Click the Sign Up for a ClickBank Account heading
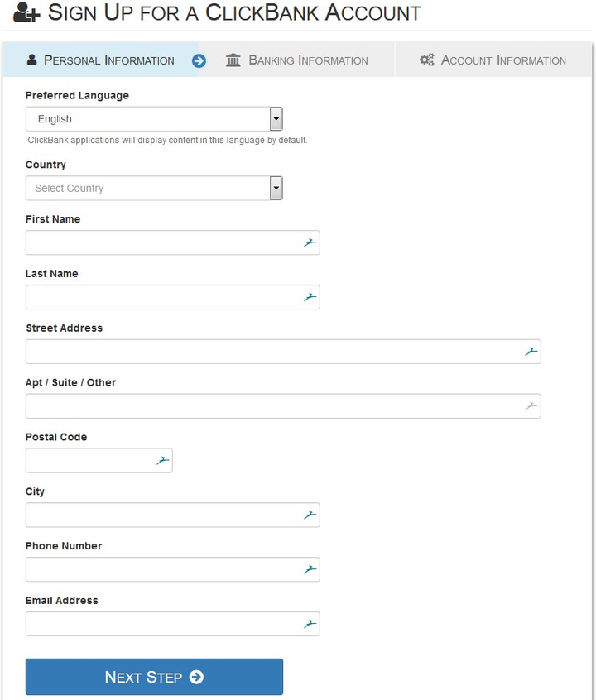This screenshot has height=700, width=596. 234,12
